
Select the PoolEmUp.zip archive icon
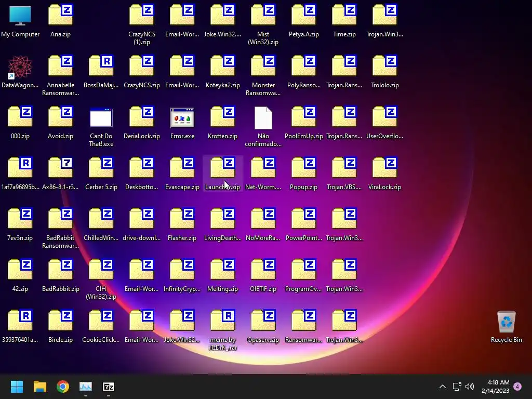pyautogui.click(x=303, y=117)
